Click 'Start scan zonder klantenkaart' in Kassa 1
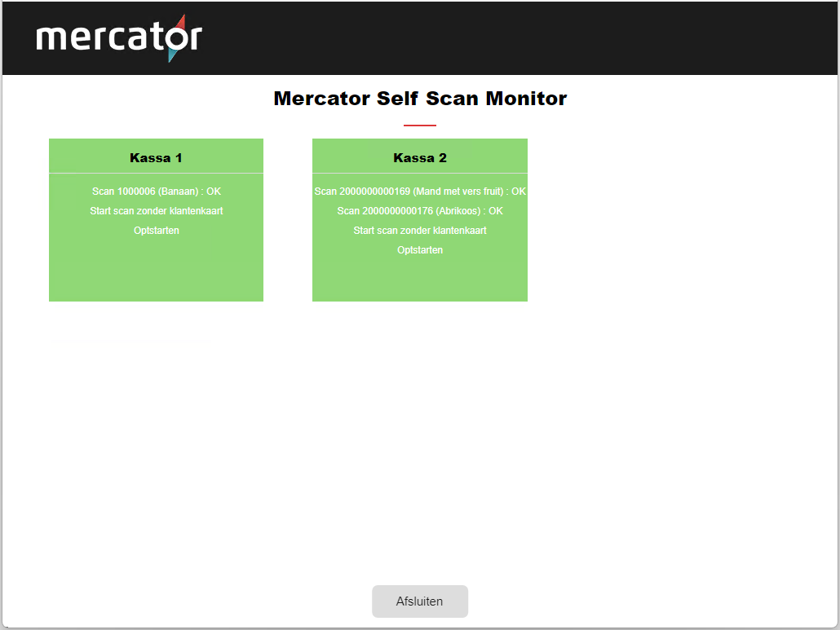 (156, 211)
